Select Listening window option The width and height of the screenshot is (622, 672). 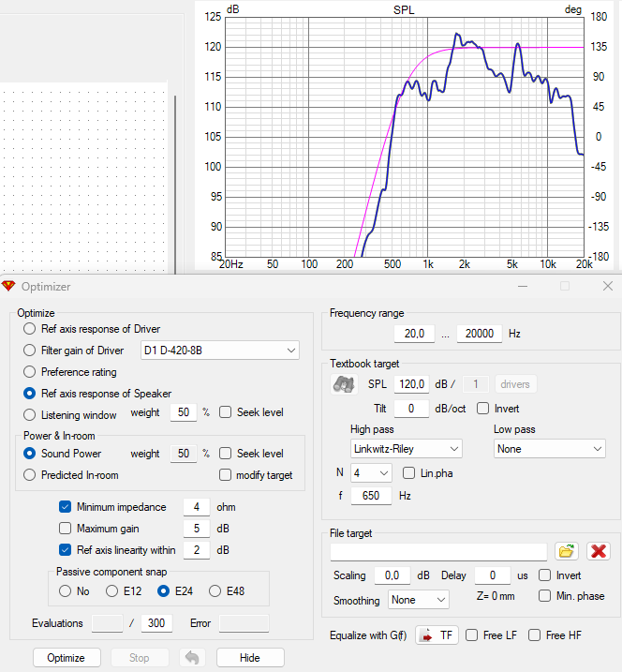(x=30, y=414)
